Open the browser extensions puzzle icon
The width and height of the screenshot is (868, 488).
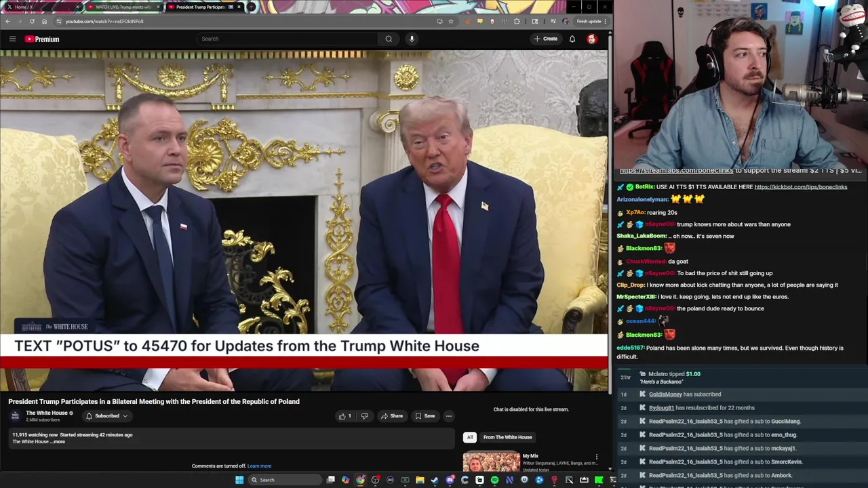coord(517,21)
